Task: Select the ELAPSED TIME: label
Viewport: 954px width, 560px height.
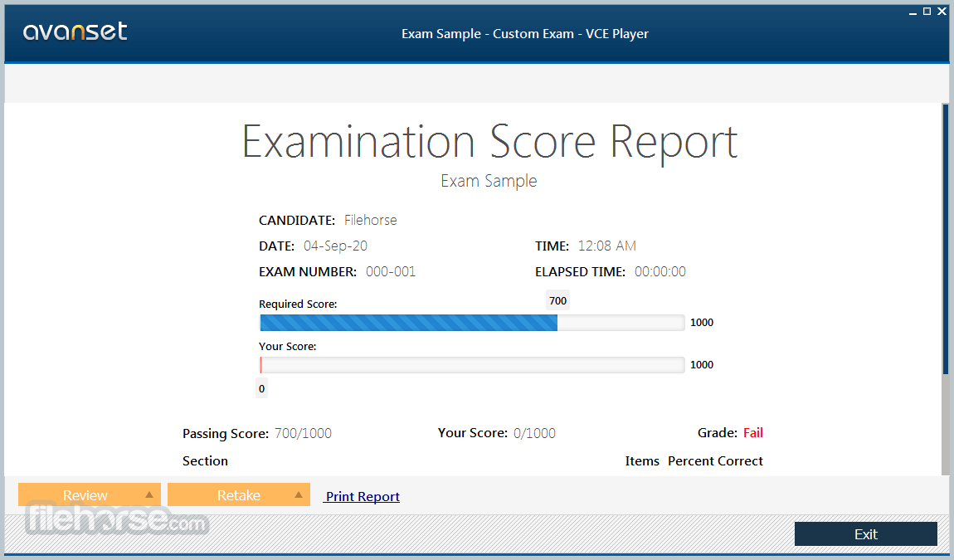Action: click(x=580, y=272)
